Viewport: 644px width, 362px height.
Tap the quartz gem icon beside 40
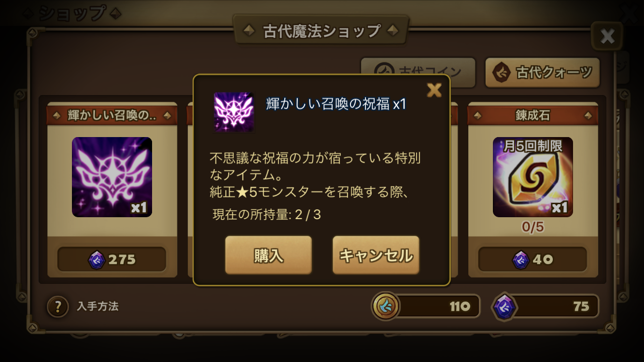(x=521, y=260)
